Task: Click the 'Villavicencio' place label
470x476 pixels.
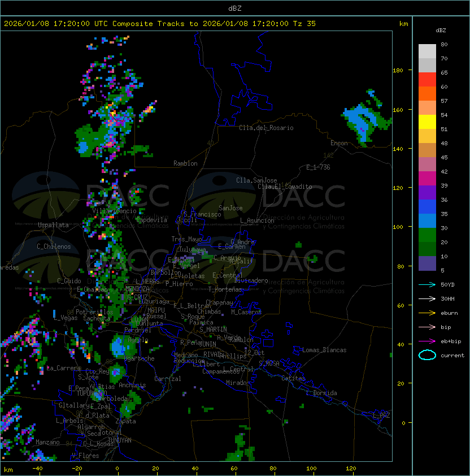Action: [x=114, y=211]
